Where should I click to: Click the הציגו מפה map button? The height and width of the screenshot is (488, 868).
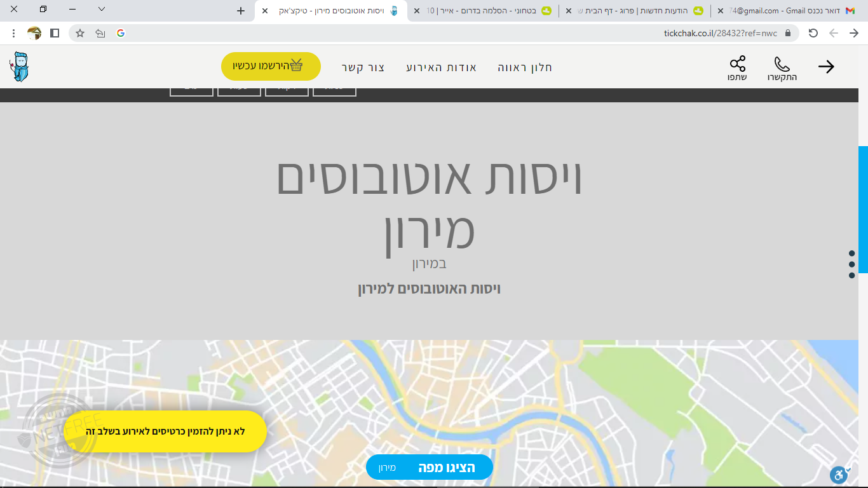click(430, 468)
